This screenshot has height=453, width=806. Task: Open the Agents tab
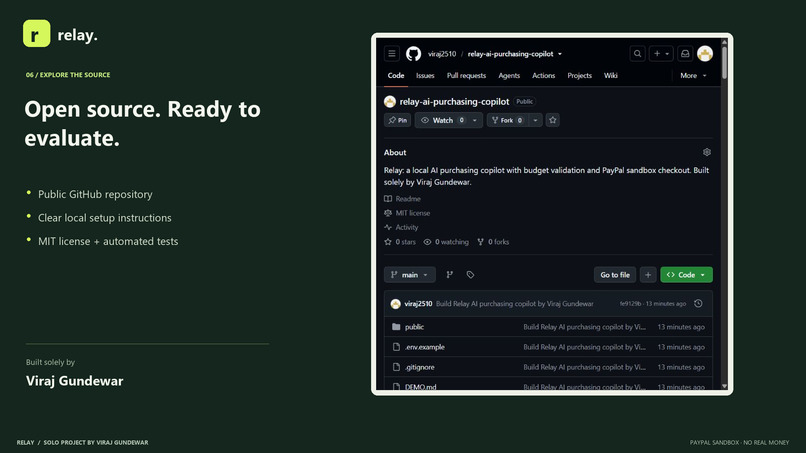coord(509,76)
